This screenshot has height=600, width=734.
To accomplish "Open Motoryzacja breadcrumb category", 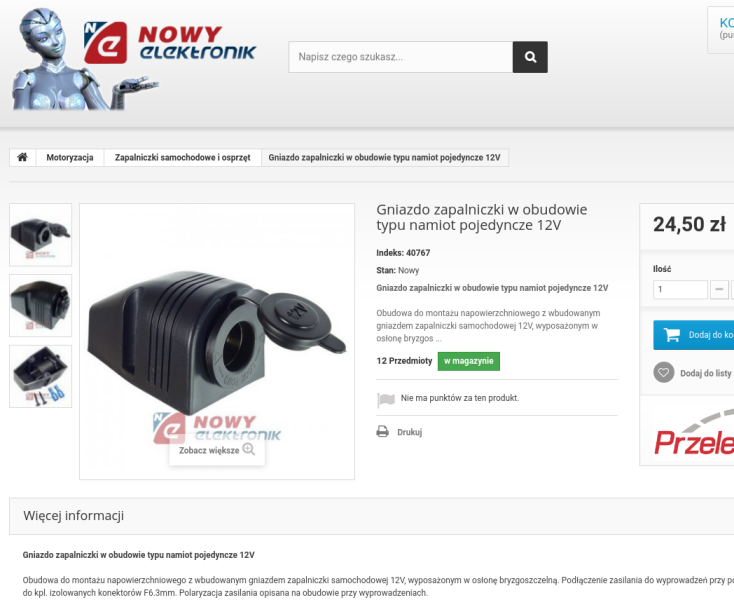I will tap(70, 158).
